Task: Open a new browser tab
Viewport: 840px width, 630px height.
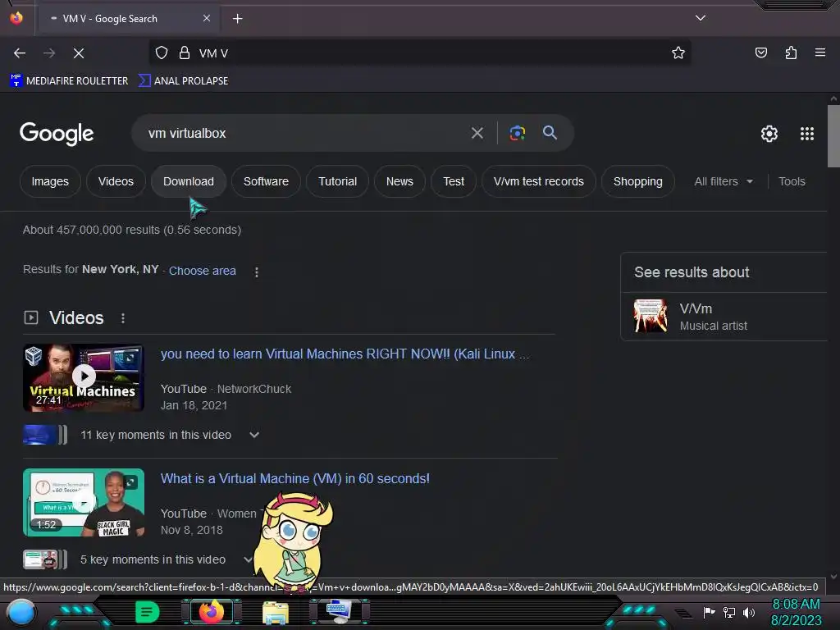Action: (237, 19)
